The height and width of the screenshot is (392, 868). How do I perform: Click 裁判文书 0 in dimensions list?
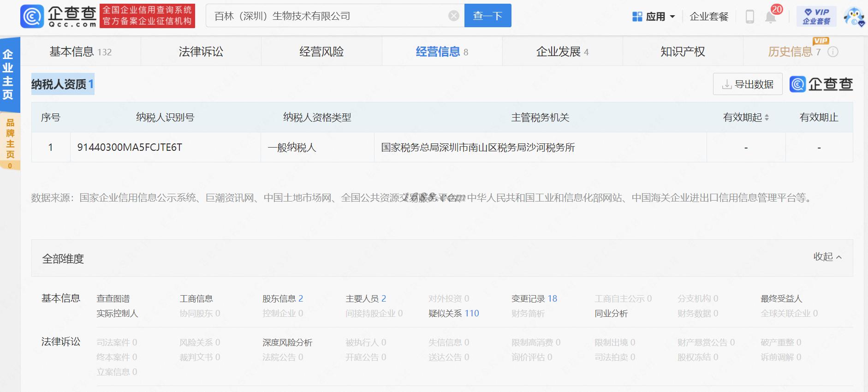[200, 357]
